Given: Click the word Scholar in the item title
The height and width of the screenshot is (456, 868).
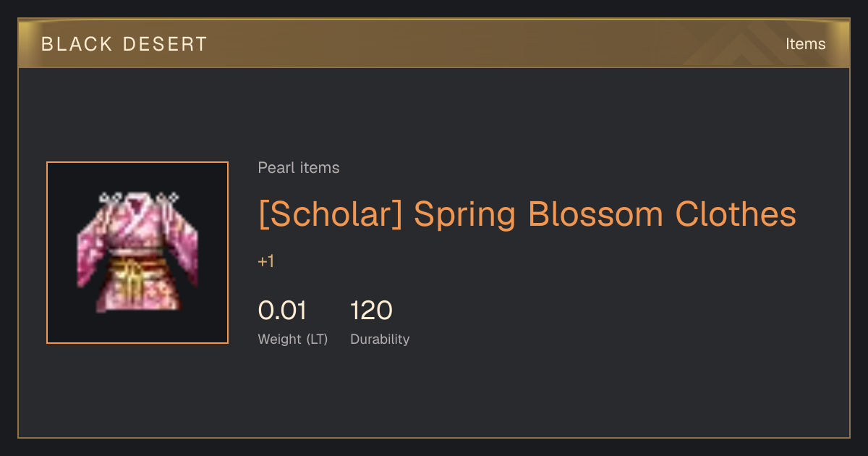Looking at the screenshot, I should pos(330,214).
